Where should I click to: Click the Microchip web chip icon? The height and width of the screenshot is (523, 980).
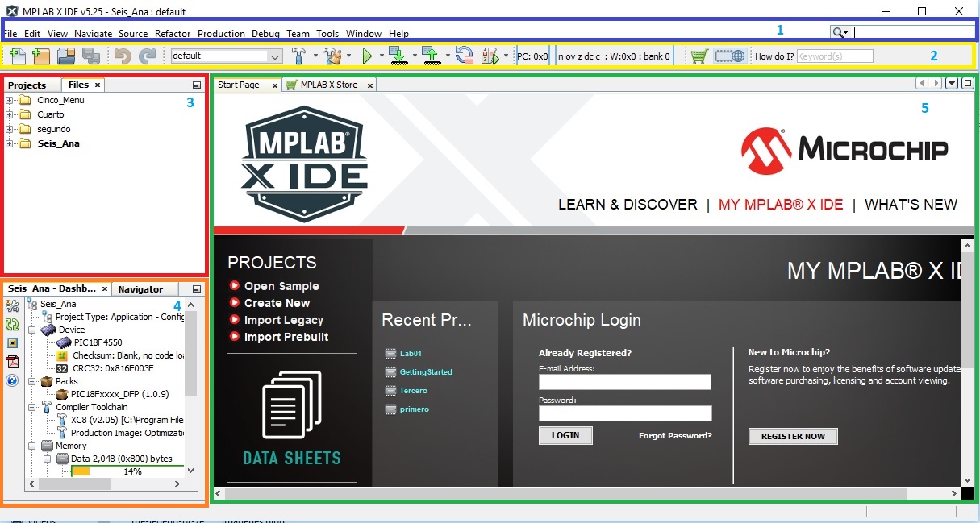pos(730,56)
